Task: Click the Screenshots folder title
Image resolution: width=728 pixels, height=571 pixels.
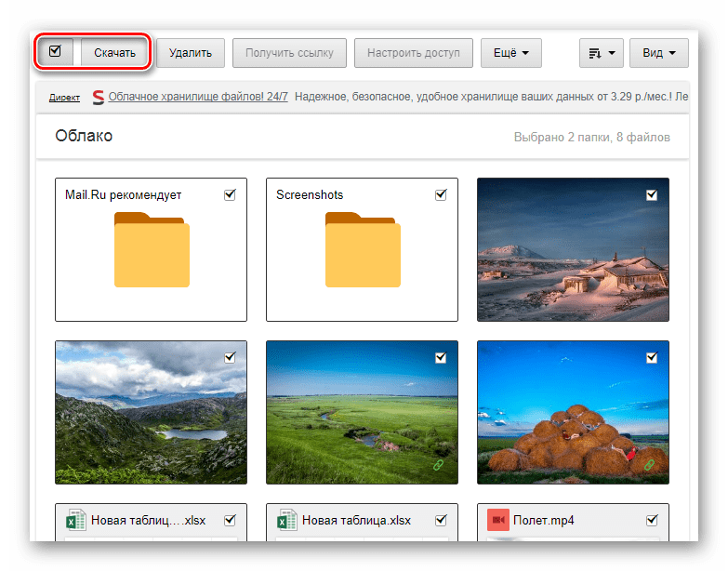Action: pos(310,195)
